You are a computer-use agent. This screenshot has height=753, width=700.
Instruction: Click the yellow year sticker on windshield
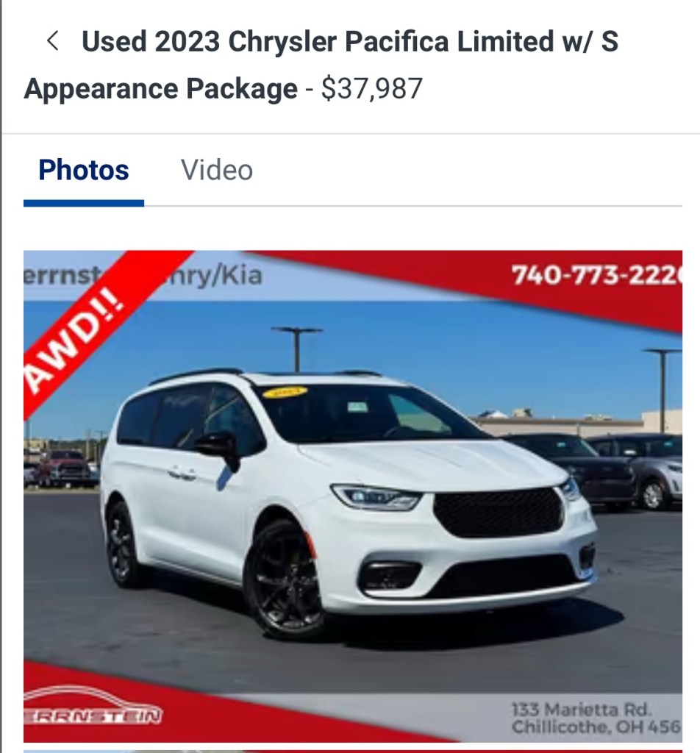tap(285, 392)
